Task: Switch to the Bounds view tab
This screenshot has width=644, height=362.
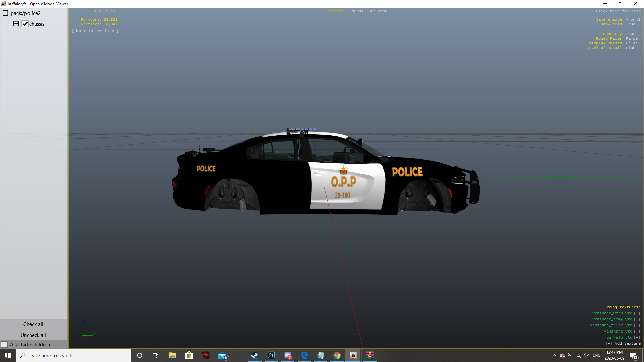Action: coord(356,11)
